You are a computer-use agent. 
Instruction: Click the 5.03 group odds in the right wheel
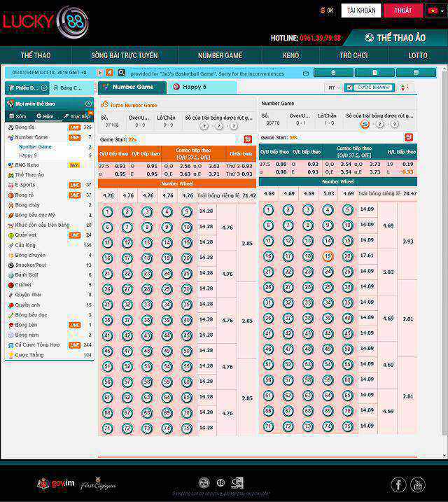pos(388,272)
